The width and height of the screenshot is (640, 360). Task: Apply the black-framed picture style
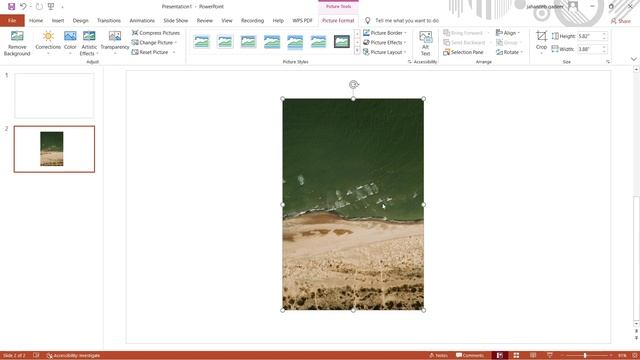pyautogui.click(x=342, y=42)
